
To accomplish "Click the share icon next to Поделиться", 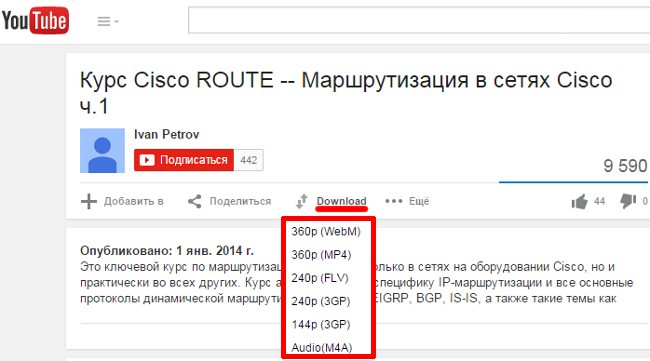I will point(194,201).
